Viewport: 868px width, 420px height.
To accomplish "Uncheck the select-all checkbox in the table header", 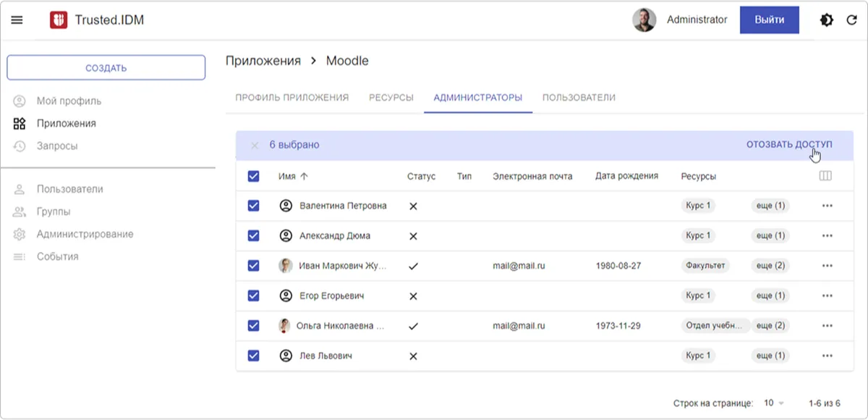I will [x=254, y=176].
